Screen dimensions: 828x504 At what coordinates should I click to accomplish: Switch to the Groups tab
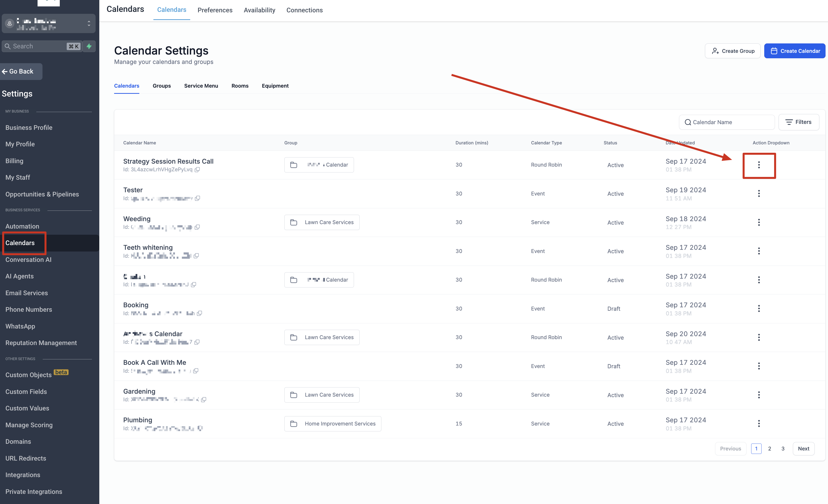(162, 86)
